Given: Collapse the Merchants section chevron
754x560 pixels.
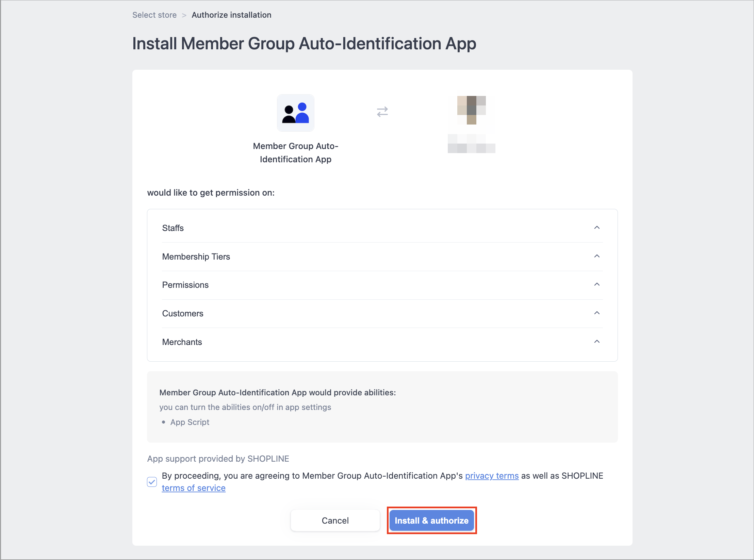Looking at the screenshot, I should point(597,342).
